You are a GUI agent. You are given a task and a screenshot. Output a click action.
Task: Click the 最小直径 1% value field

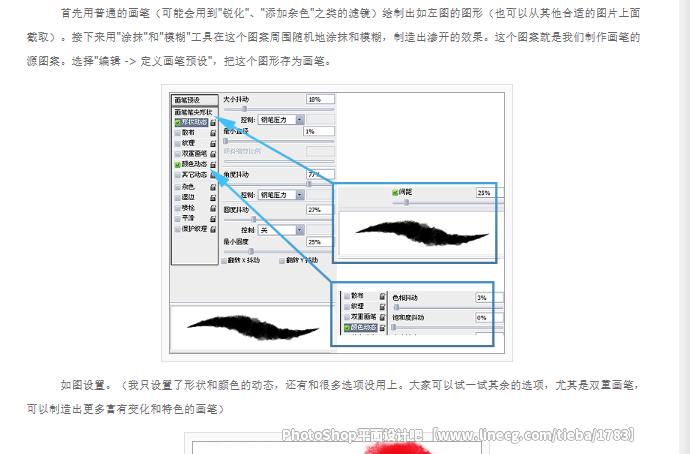click(319, 131)
